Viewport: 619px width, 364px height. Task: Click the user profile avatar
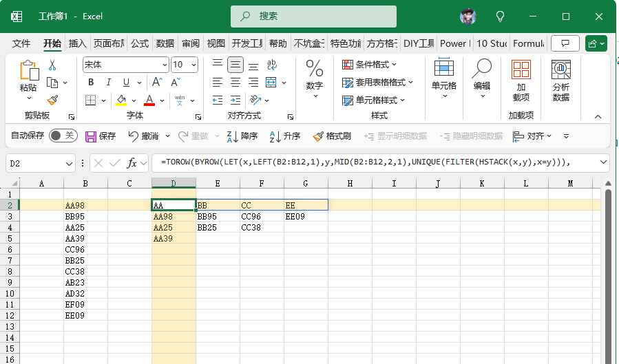coord(468,16)
